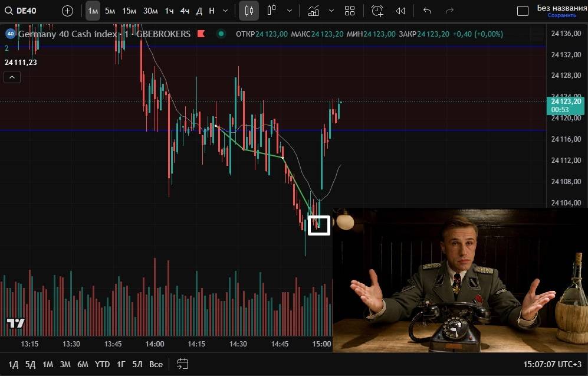Image resolution: width=588 pixels, height=376 pixels.
Task: Create an alert with the clock-plus icon
Action: 377,11
